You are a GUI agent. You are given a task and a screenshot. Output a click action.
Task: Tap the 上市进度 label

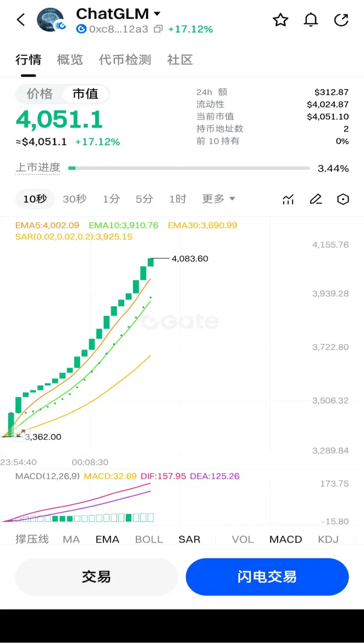pos(38,168)
